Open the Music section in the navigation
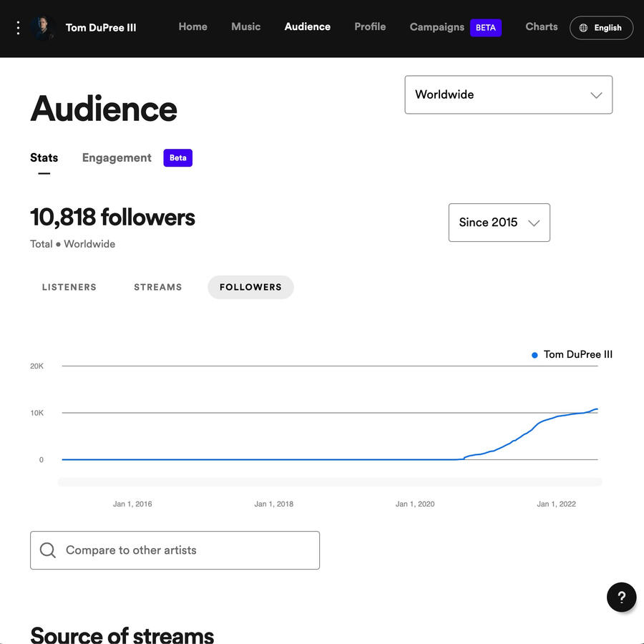 (245, 26)
